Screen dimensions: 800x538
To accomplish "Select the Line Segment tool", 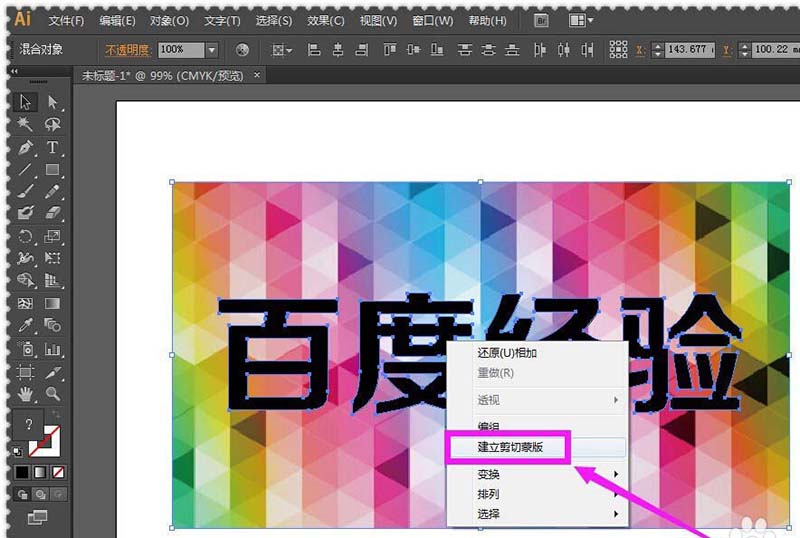I will click(x=25, y=169).
